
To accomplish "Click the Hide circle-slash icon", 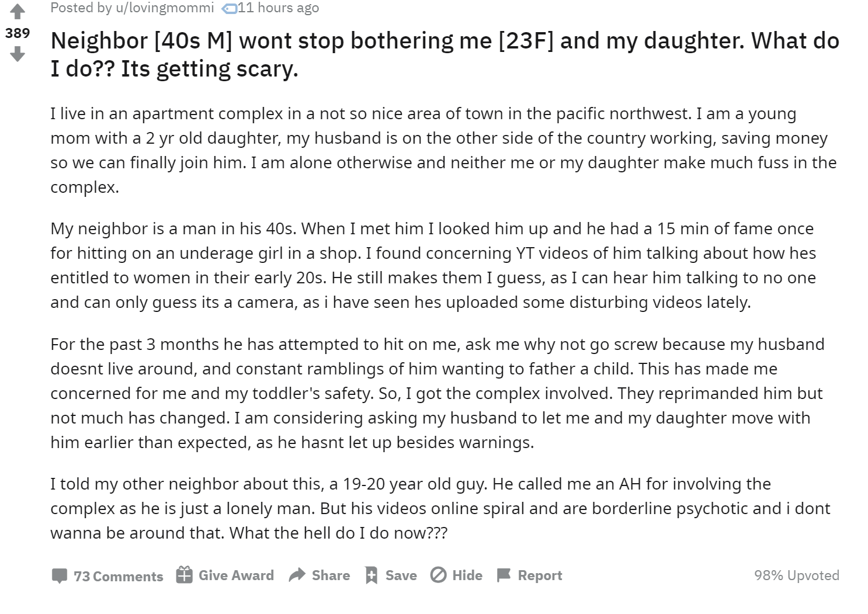I will 438,575.
